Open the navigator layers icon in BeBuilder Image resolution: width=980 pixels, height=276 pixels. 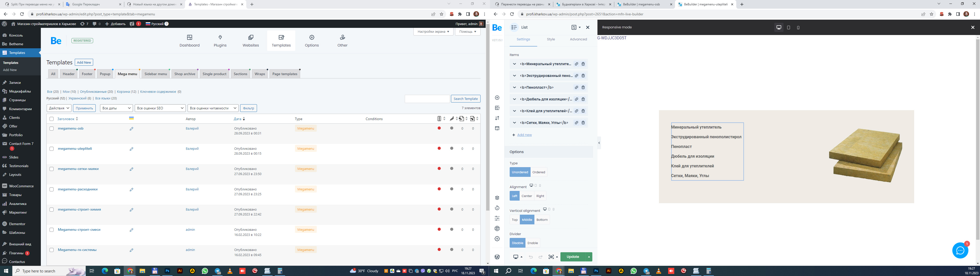[497, 198]
